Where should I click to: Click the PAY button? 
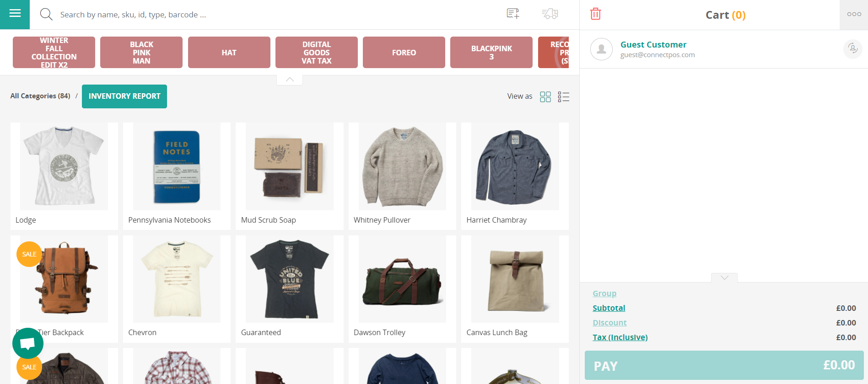[724, 365]
